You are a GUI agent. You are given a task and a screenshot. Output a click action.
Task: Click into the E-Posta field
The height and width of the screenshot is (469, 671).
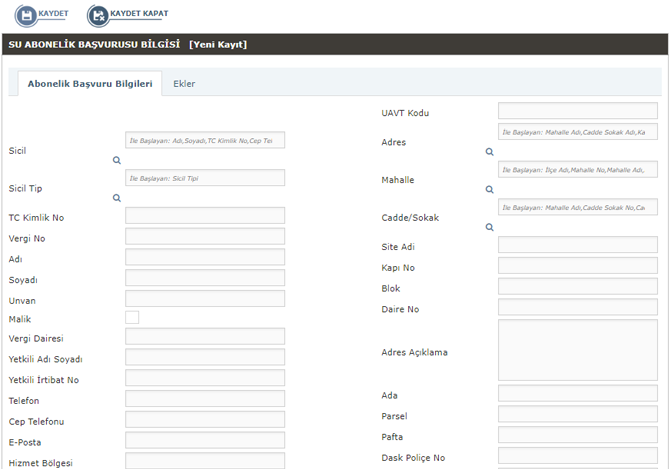tap(204, 441)
